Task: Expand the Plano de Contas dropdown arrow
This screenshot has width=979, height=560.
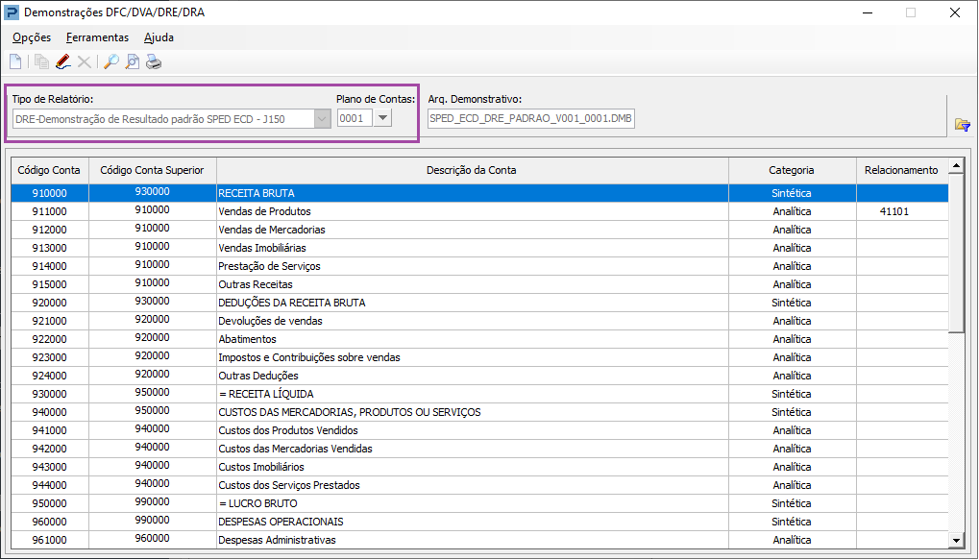Action: click(x=382, y=117)
